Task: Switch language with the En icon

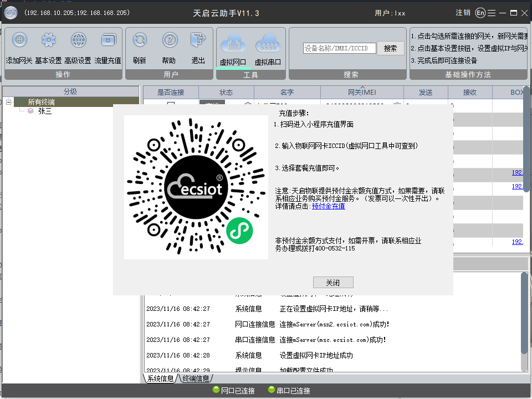Action: [x=480, y=13]
